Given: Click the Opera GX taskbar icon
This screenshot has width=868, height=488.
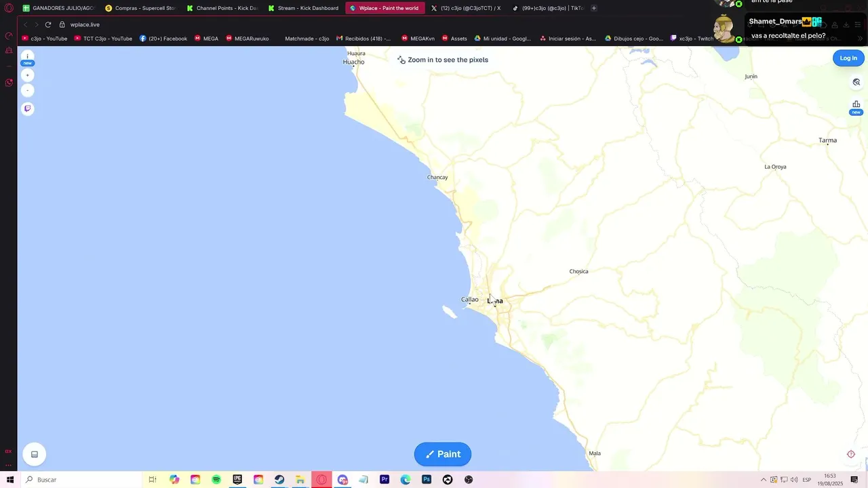Looking at the screenshot, I should [x=321, y=480].
